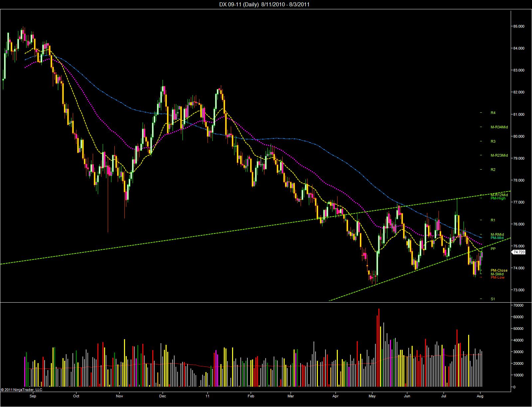Click the 83.000 price axis label

(519, 70)
